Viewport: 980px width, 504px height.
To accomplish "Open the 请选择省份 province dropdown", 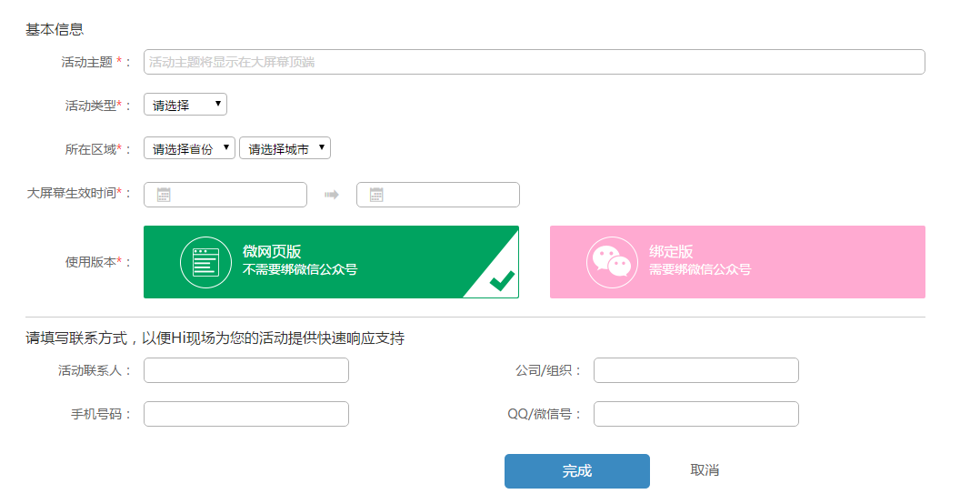I will click(189, 148).
